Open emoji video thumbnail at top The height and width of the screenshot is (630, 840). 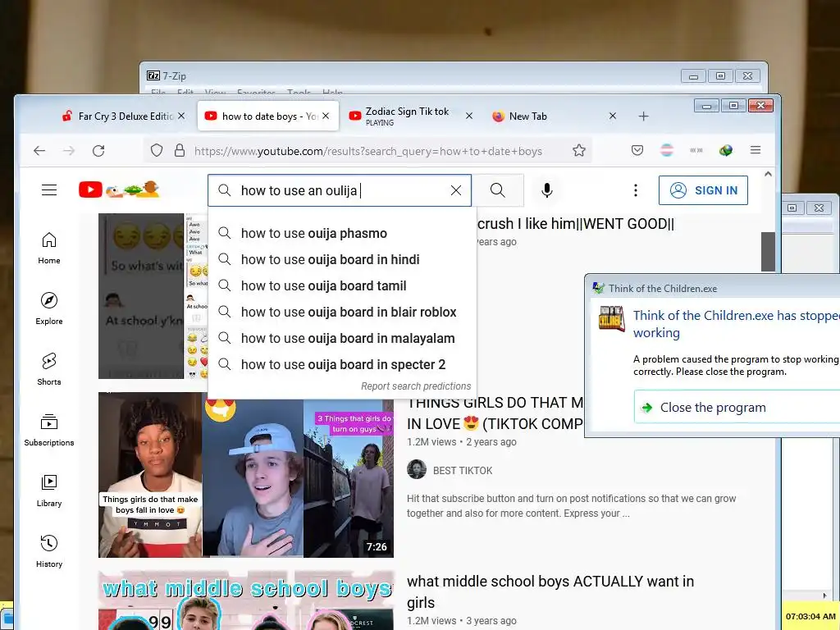[153, 295]
